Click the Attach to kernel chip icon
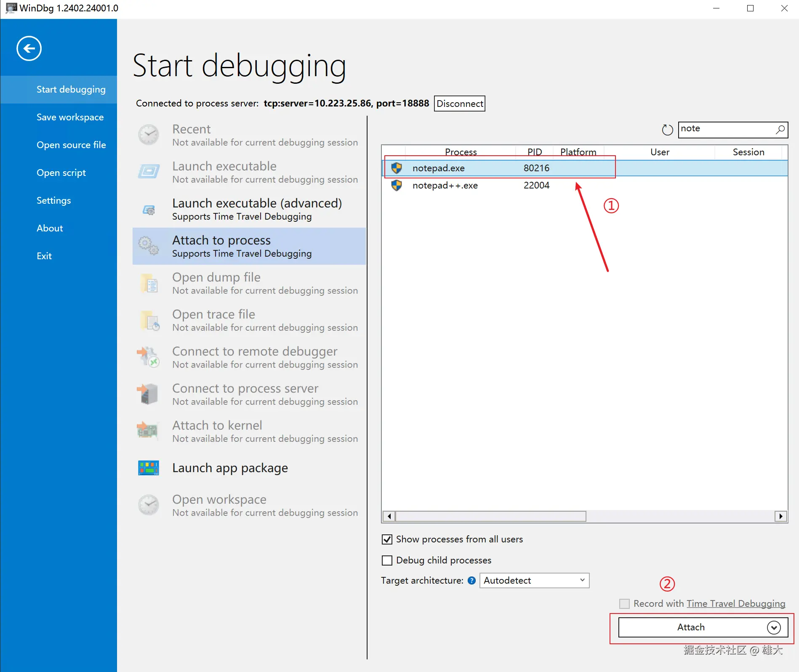 pos(147,430)
